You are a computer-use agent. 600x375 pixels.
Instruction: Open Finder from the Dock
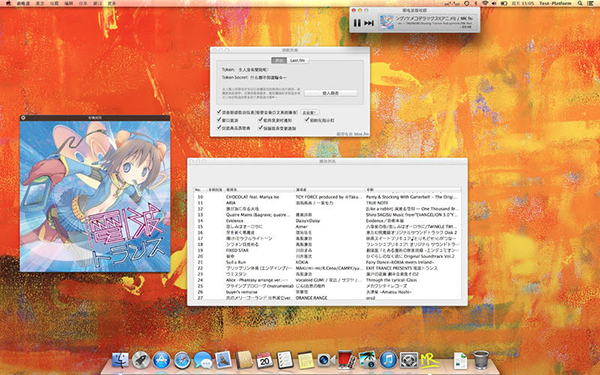[120, 360]
